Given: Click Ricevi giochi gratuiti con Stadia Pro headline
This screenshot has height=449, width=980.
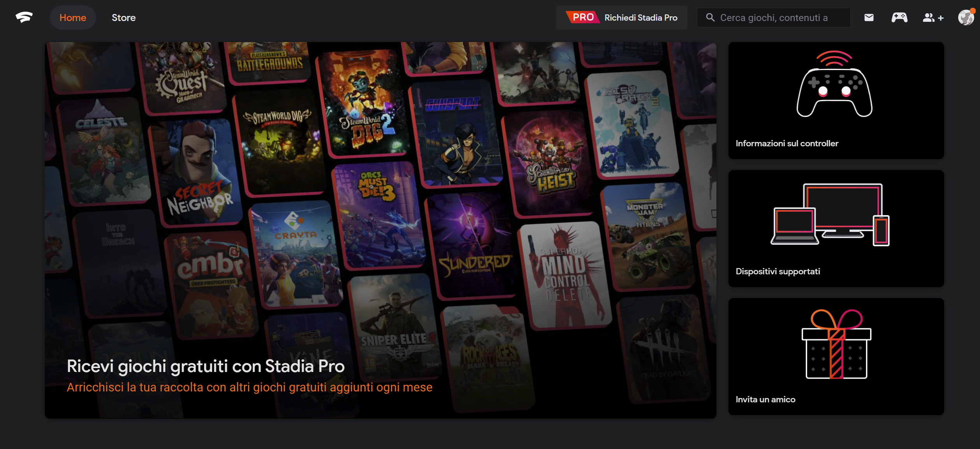Looking at the screenshot, I should 206,366.
